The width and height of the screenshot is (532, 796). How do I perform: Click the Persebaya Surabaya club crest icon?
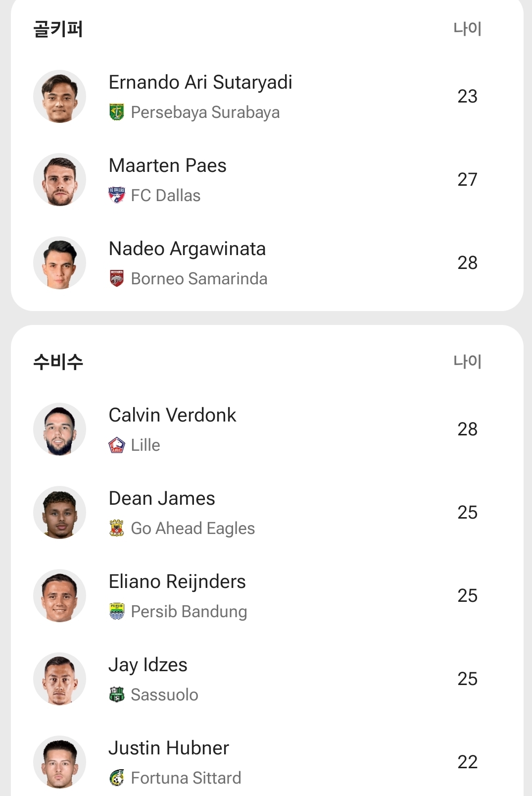pyautogui.click(x=117, y=112)
